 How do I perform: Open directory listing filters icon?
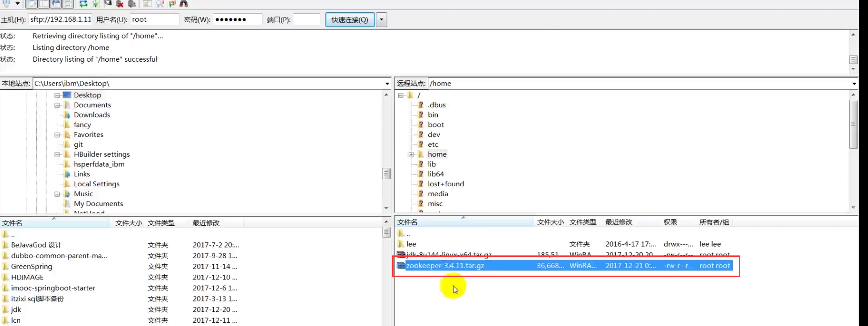pos(147,3)
